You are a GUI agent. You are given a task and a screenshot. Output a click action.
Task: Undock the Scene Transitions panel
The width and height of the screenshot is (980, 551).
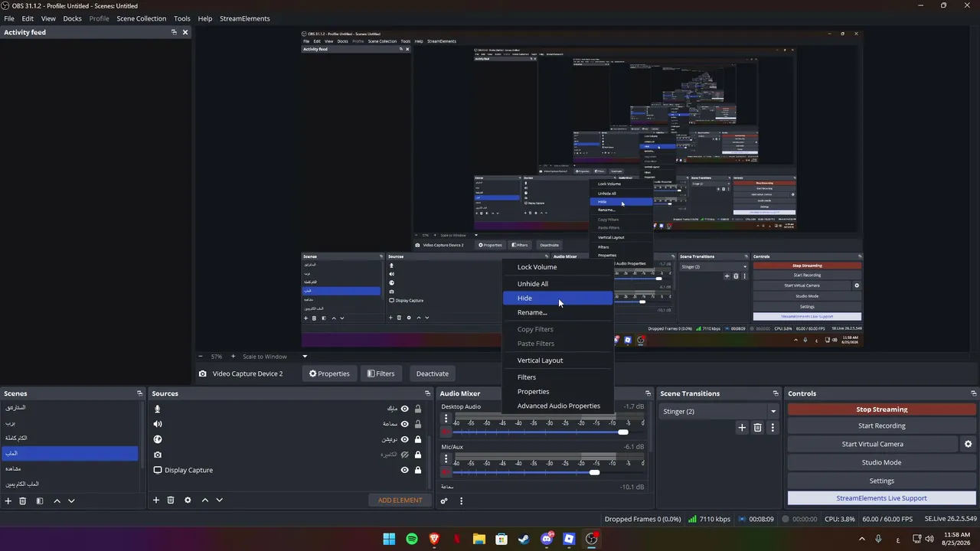(776, 393)
